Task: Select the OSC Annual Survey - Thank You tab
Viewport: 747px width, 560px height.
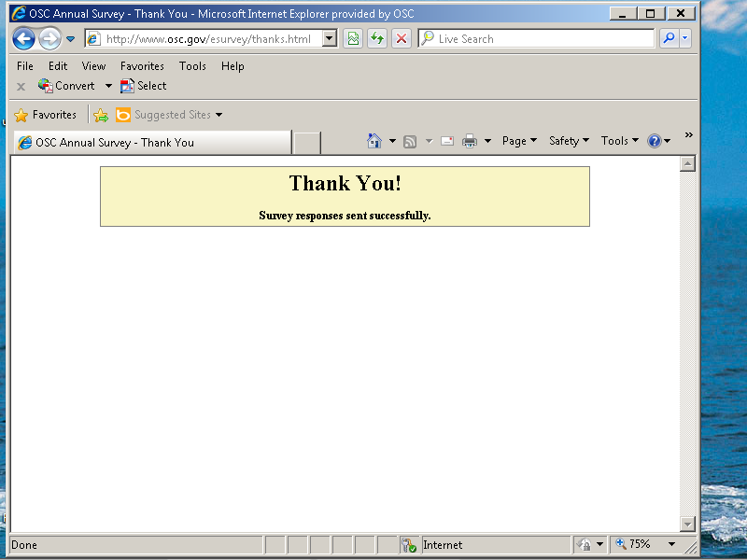Action: click(x=152, y=143)
